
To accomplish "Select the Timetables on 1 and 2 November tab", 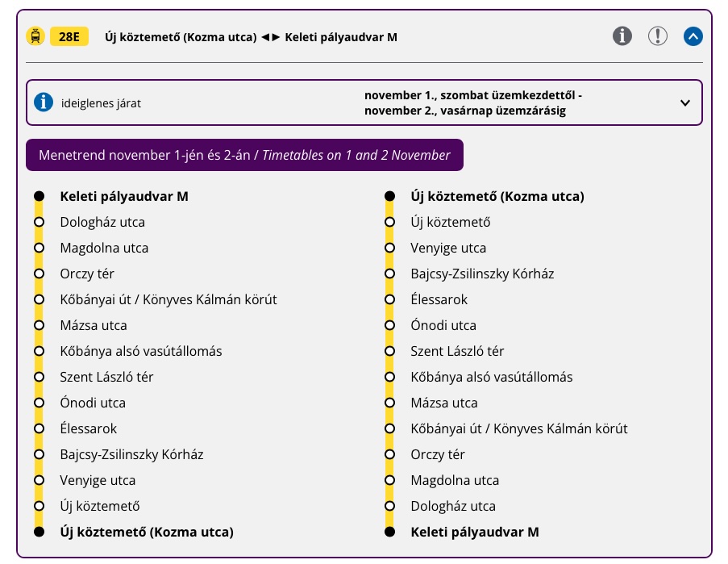I will click(x=244, y=155).
